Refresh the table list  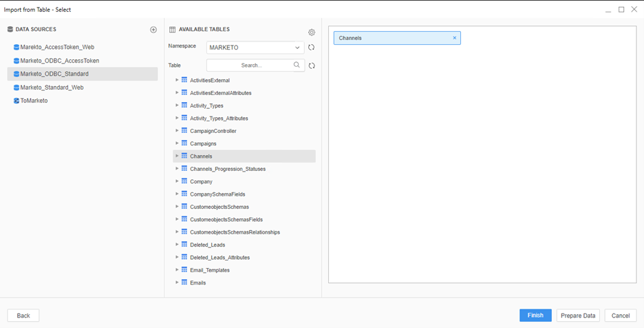click(x=312, y=65)
